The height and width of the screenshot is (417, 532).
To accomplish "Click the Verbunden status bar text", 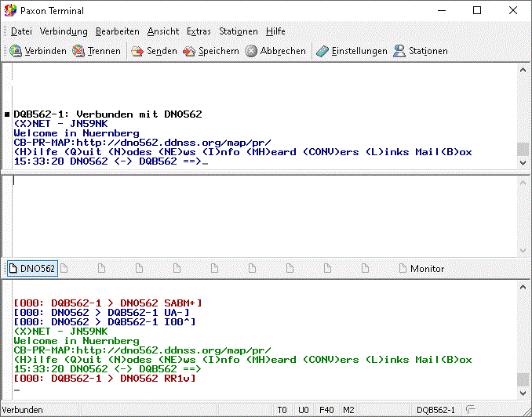I will tap(23, 410).
